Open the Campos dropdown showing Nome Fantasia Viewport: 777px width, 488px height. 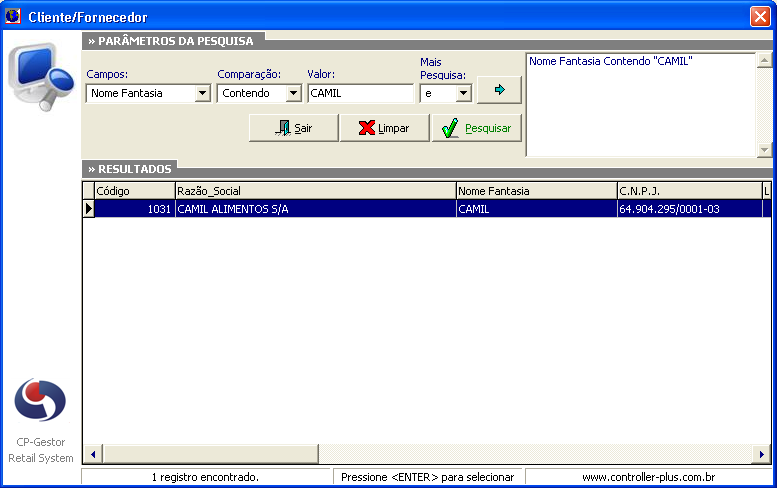tap(202, 93)
